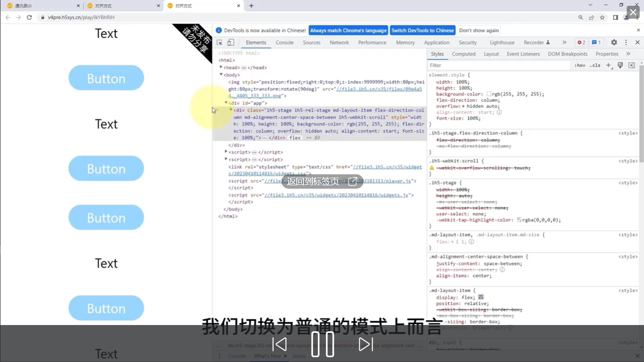
Task: Reload the page in Chrome
Action: tap(29, 17)
